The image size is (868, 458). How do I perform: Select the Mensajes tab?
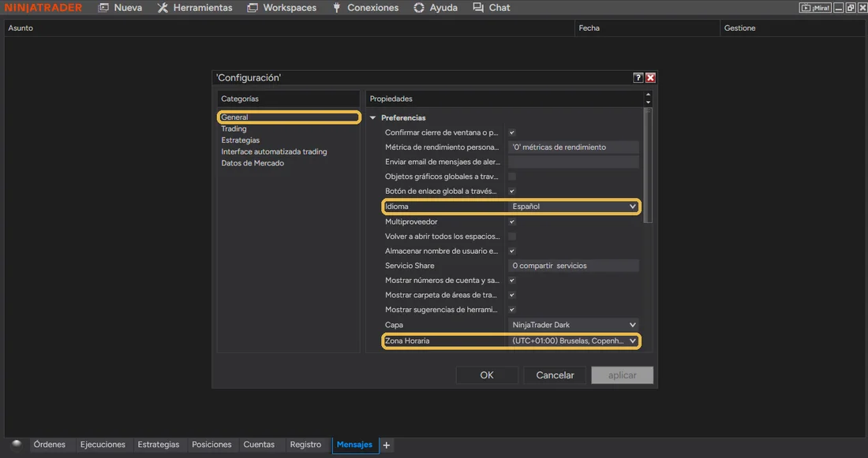355,445
